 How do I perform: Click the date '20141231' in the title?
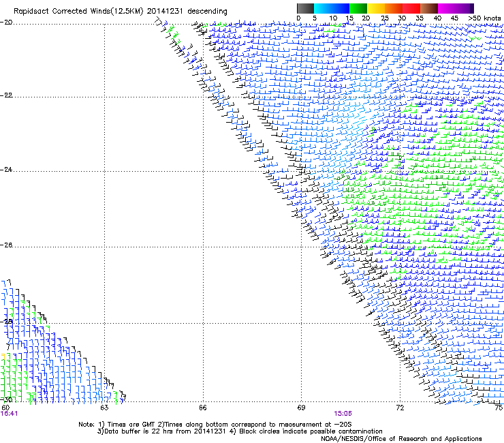click(165, 11)
